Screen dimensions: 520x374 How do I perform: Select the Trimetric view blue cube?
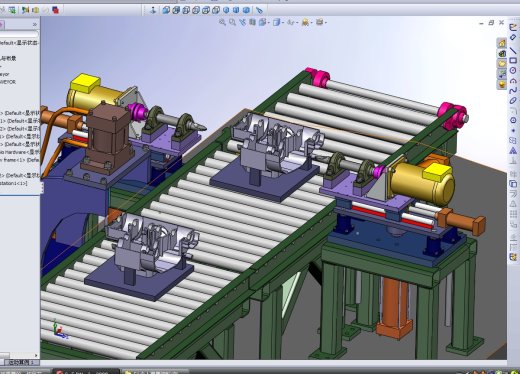[236, 10]
